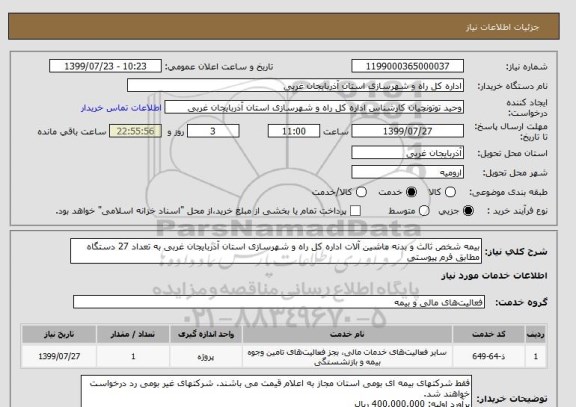Click the deadline time field 11:00
This screenshot has width=576, height=407.
[294, 131]
